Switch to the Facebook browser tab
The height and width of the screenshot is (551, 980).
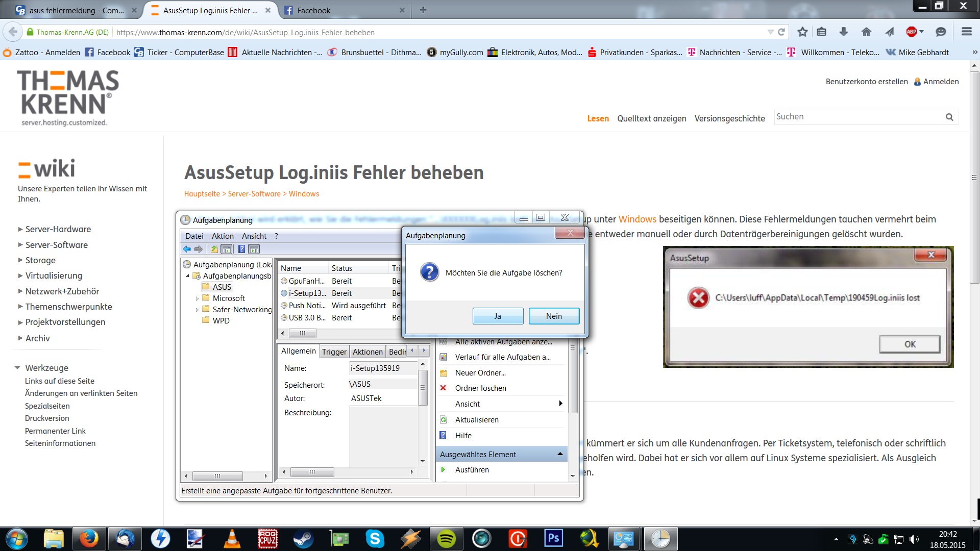(x=313, y=10)
